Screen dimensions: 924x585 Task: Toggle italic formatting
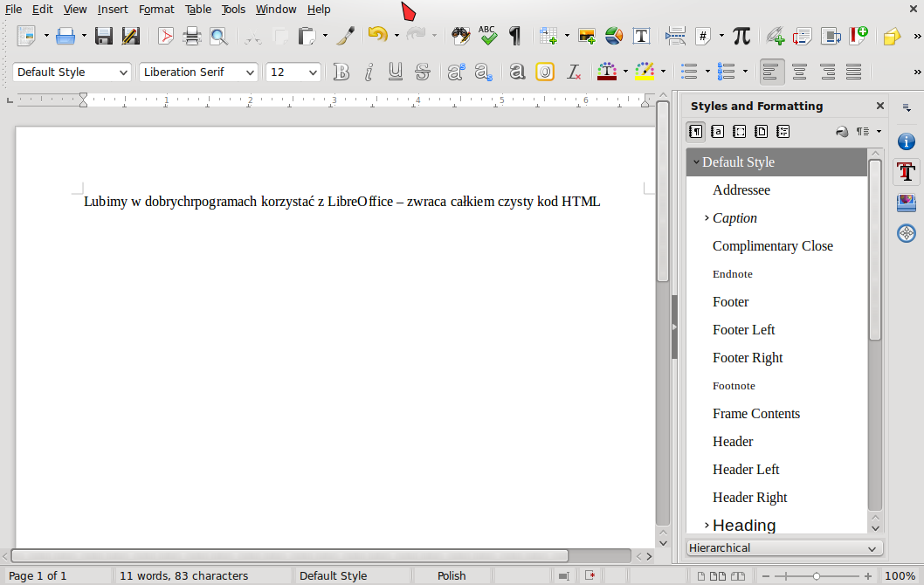pos(369,72)
